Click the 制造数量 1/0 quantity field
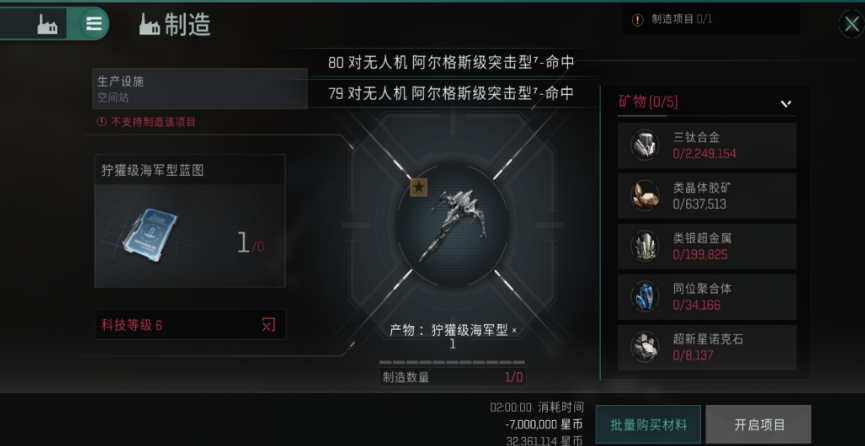The image size is (865, 446). 452,378
